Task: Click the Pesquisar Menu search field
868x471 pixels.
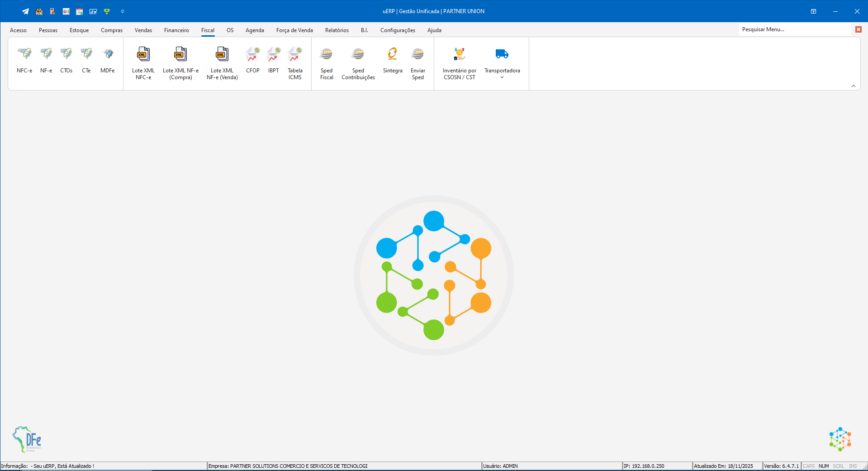Action: coord(795,29)
